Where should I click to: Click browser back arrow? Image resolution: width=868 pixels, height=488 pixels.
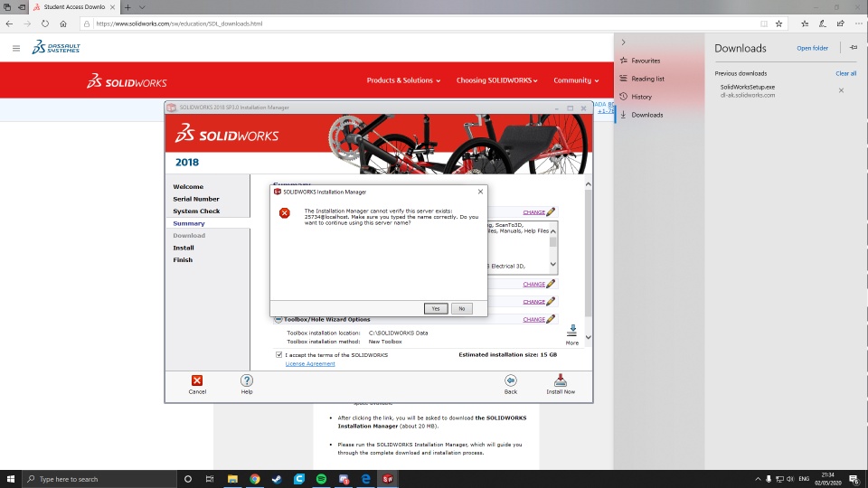tap(9, 23)
